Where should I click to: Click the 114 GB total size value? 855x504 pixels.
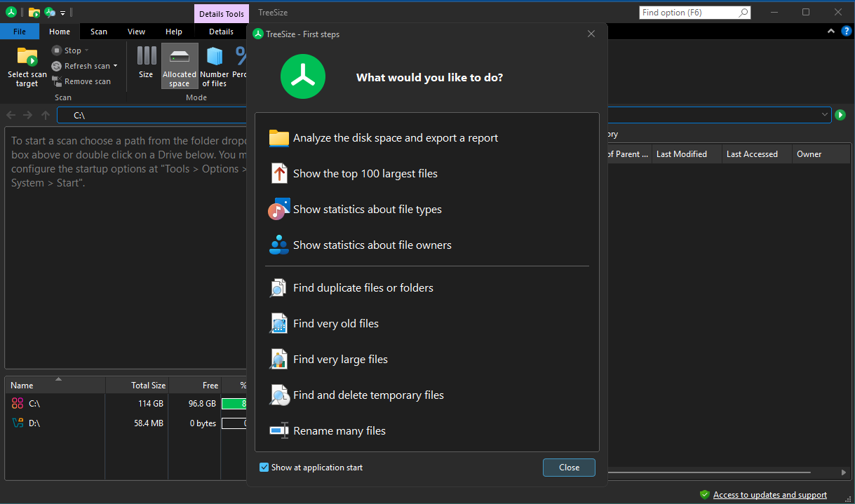click(x=152, y=404)
